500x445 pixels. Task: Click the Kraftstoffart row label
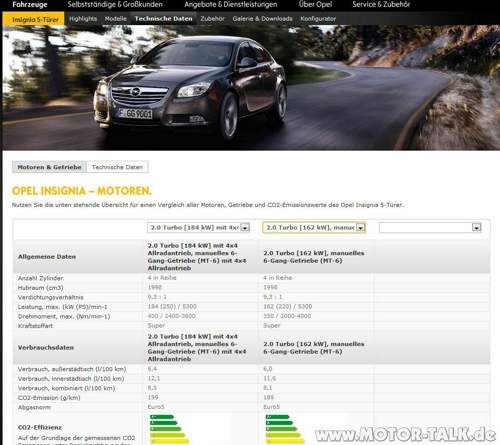(35, 326)
